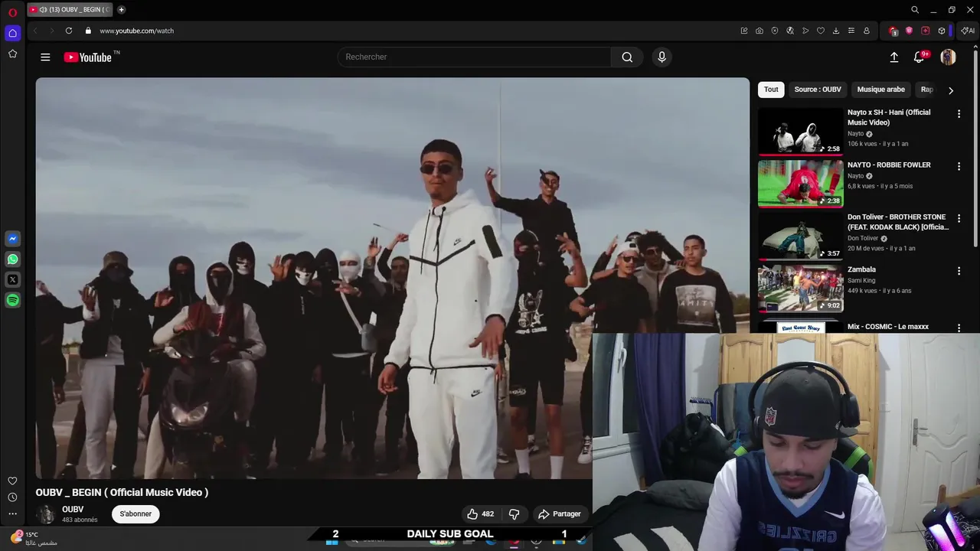Select the Tout filter chip

pyautogui.click(x=771, y=90)
